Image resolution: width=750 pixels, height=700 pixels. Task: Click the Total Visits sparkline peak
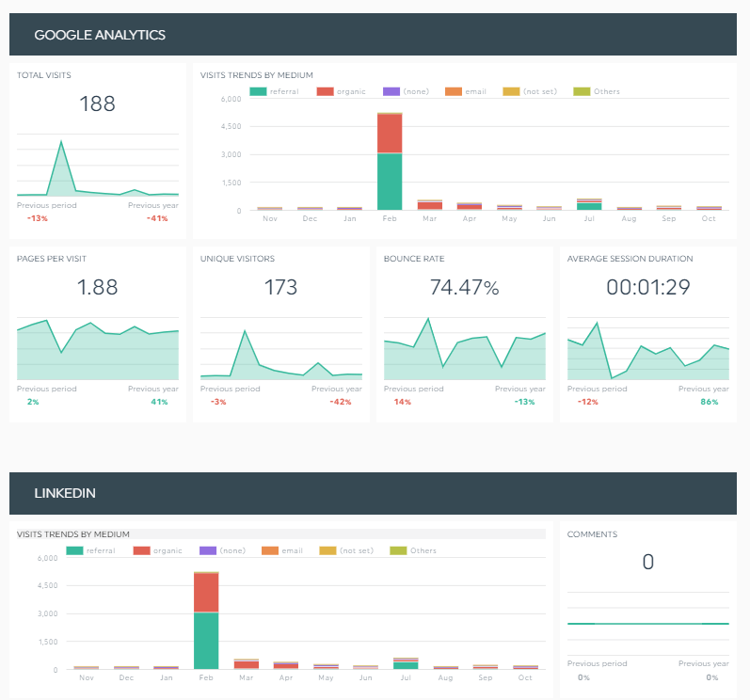pyautogui.click(x=61, y=142)
